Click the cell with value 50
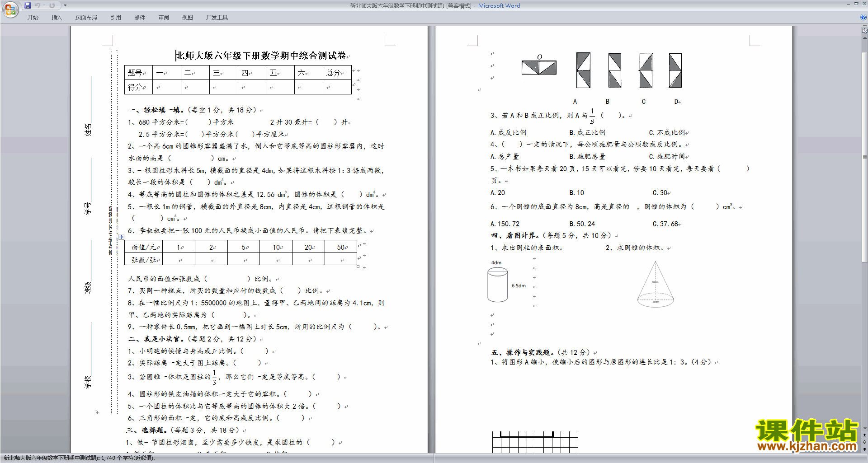 coord(341,247)
